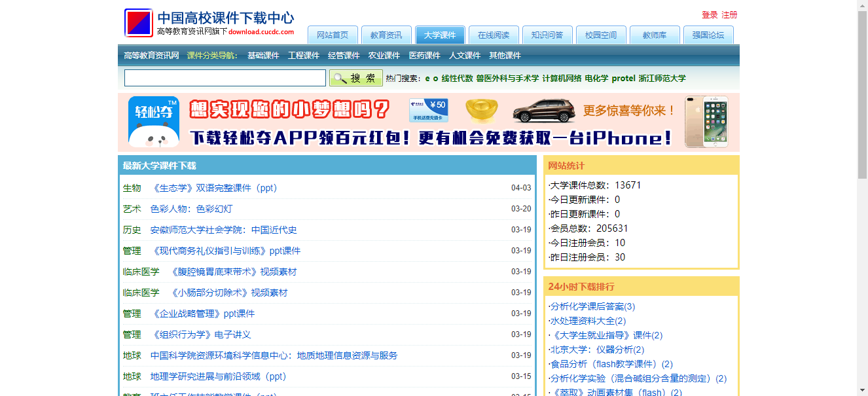868x396 pixels.
Task: Click 大学课件总数：13671 statistic
Action: [595, 185]
